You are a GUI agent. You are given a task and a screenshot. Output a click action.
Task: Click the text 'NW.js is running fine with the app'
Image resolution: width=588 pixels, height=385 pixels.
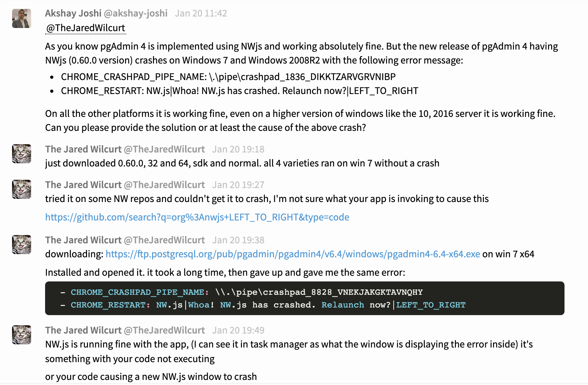(x=117, y=344)
